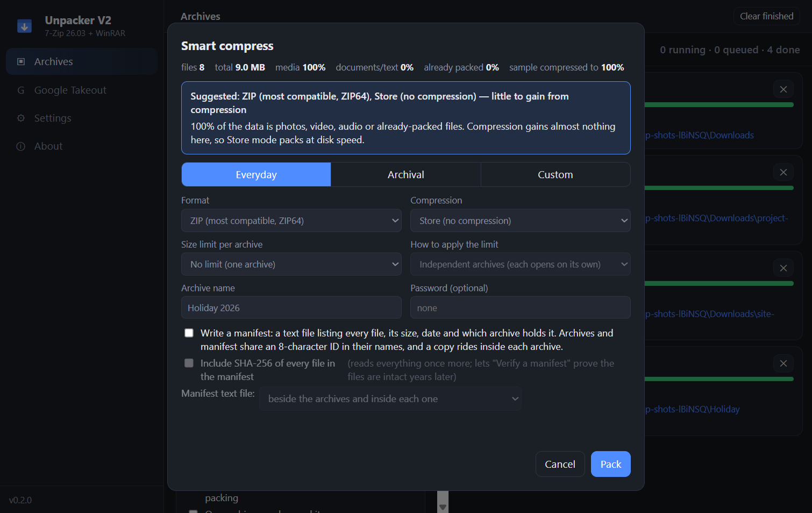
Task: Click the progress bar above Downloads\site- path
Action: pyautogui.click(x=719, y=283)
